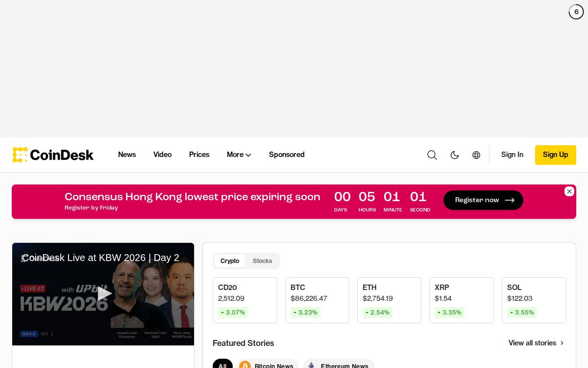The width and height of the screenshot is (588, 368).
Task: Click the Consensus Hong Kong banner headline
Action: pos(192,197)
